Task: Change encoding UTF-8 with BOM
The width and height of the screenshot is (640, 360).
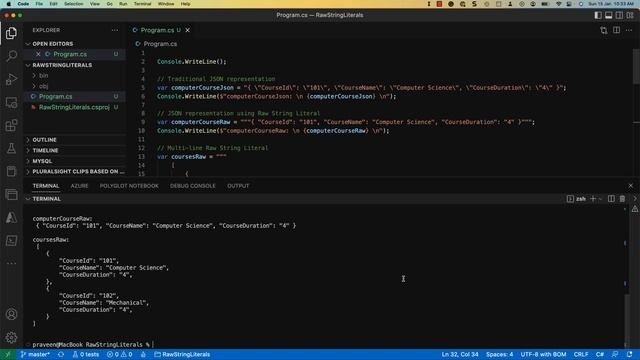Action: (543, 354)
